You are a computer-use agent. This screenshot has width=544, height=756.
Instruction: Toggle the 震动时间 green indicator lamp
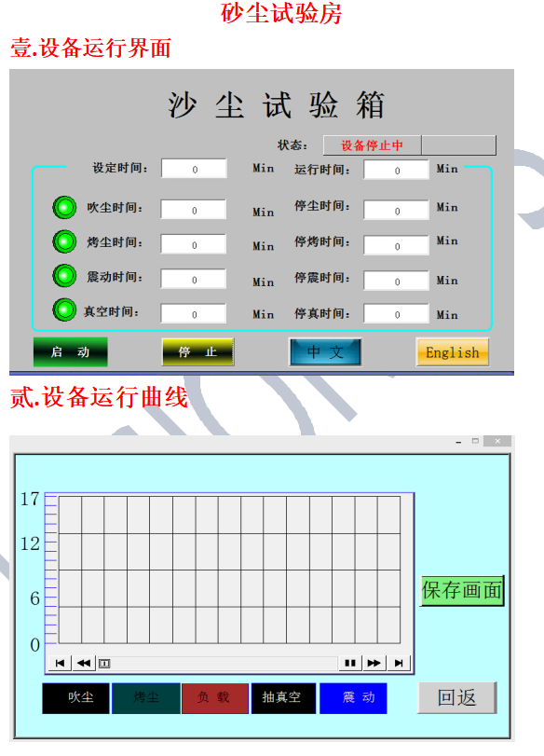[64, 276]
